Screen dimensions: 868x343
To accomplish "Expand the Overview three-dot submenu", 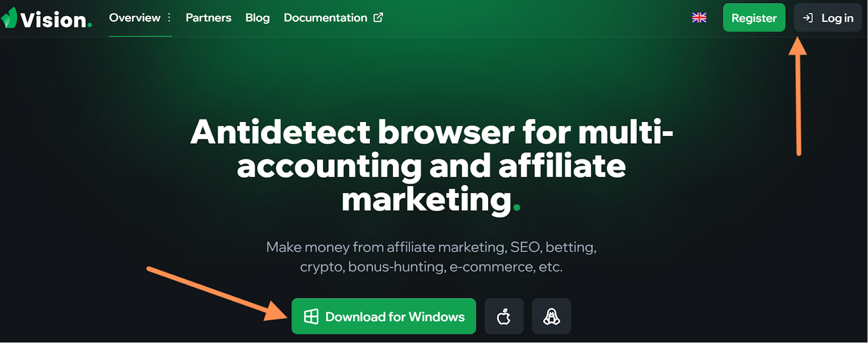I will [169, 17].
